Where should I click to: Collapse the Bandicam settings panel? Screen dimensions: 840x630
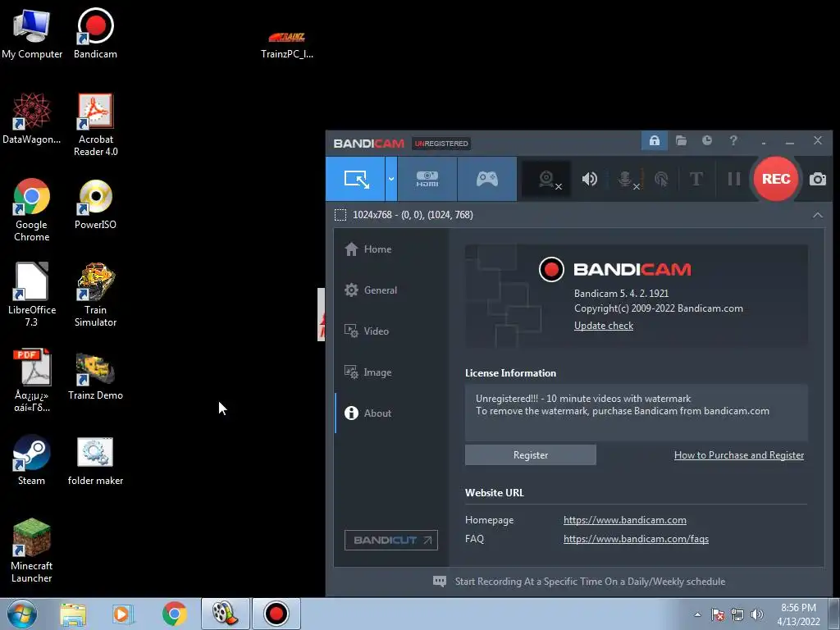(x=818, y=215)
